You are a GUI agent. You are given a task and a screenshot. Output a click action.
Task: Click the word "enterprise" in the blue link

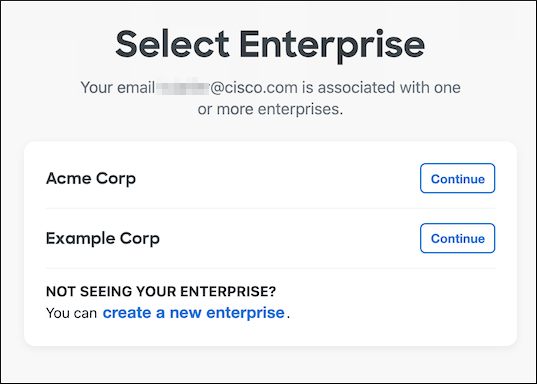coord(245,313)
